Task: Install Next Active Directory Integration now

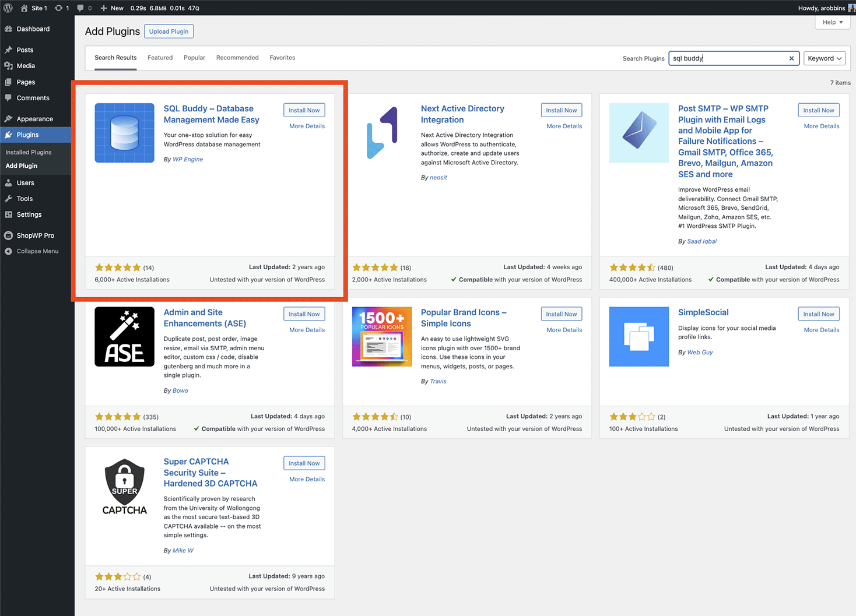Action: click(562, 110)
